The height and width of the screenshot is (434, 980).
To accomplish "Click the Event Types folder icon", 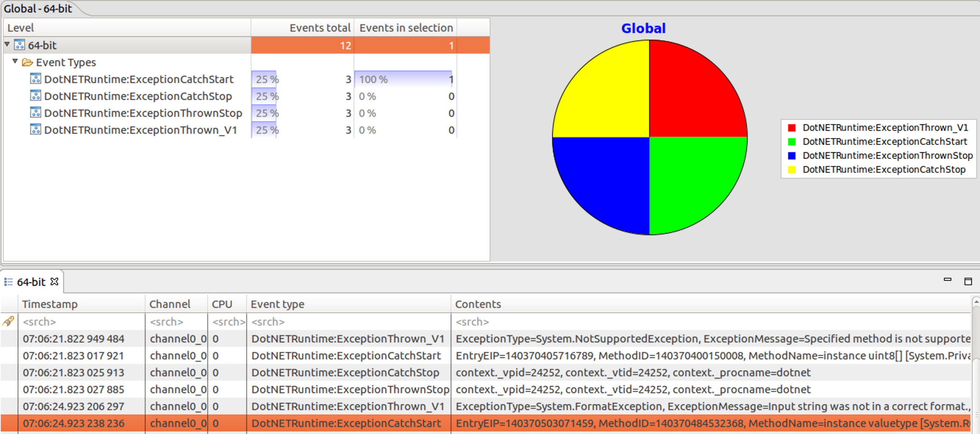I will tap(27, 62).
